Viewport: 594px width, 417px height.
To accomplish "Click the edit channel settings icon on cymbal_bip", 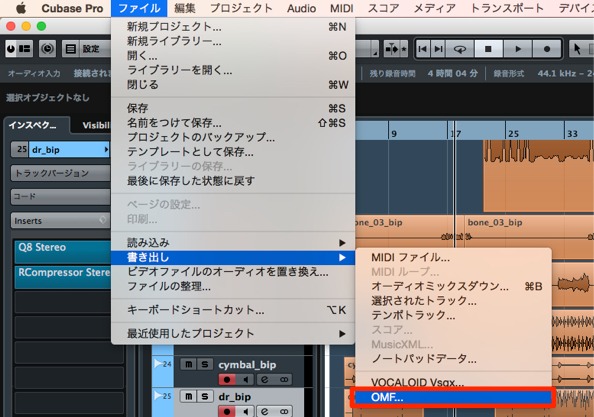I will coord(264,380).
